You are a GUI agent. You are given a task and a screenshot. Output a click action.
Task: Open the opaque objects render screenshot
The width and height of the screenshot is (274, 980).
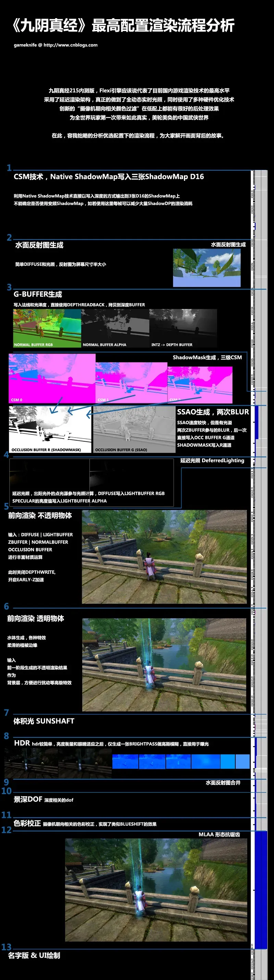pos(164,557)
